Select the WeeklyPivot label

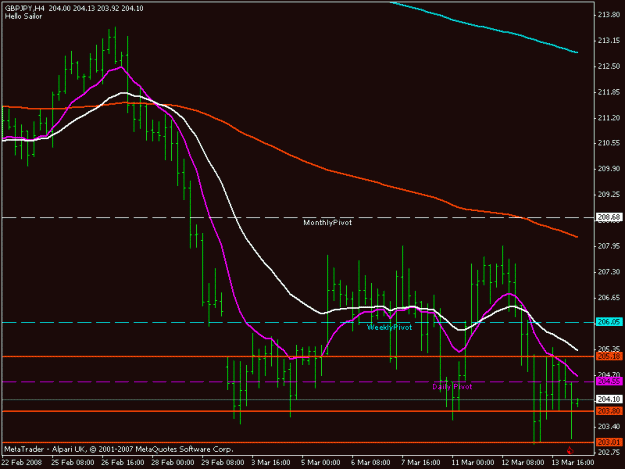pyautogui.click(x=389, y=328)
